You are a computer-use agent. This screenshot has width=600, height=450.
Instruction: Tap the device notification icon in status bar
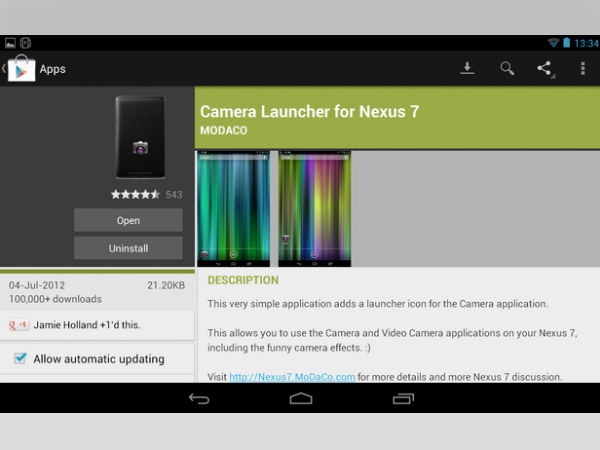click(25, 43)
